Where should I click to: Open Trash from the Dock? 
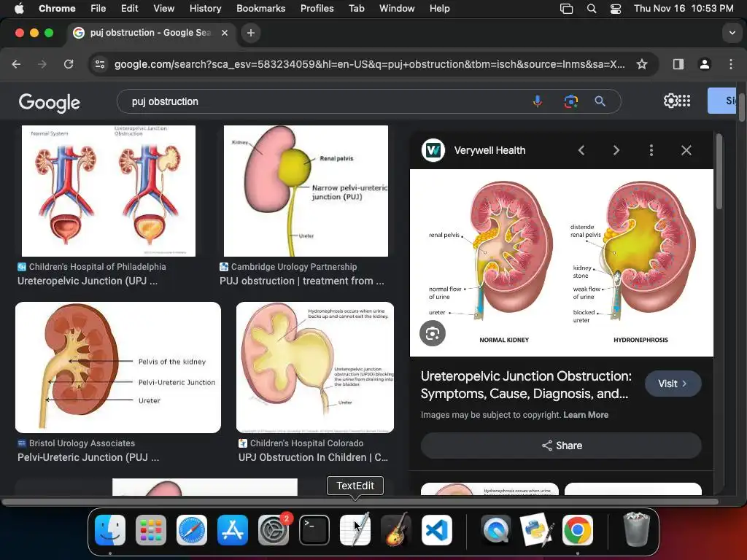click(636, 530)
